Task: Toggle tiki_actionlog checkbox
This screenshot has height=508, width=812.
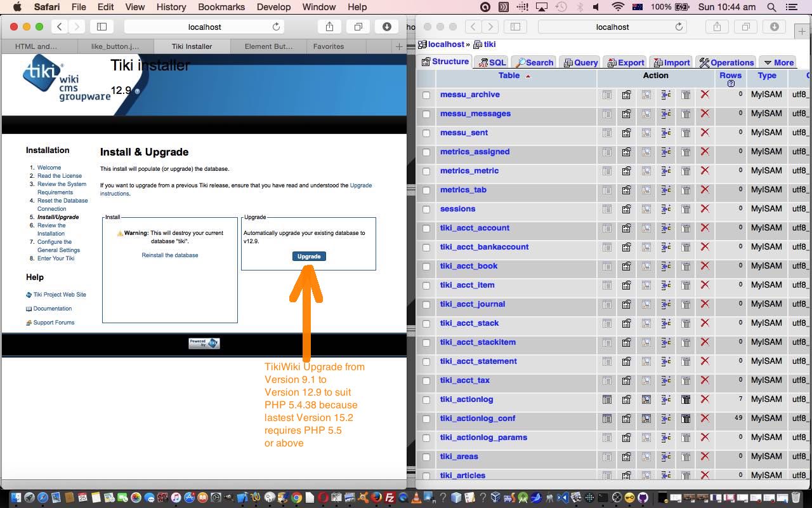Action: coord(426,400)
